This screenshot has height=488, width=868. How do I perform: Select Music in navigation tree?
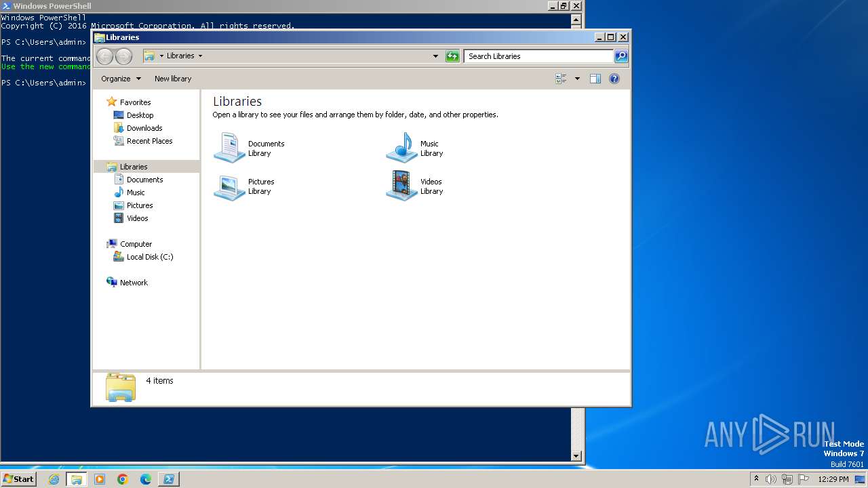tap(136, 192)
